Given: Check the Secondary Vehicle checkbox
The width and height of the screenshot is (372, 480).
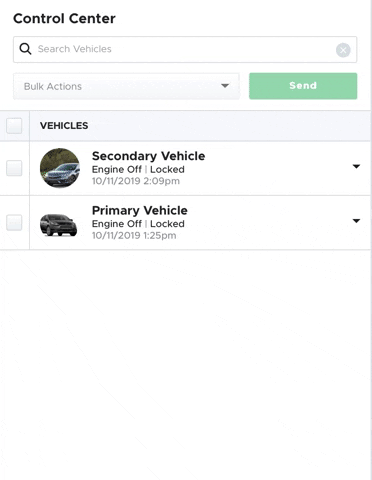Looking at the screenshot, I should (x=14, y=168).
